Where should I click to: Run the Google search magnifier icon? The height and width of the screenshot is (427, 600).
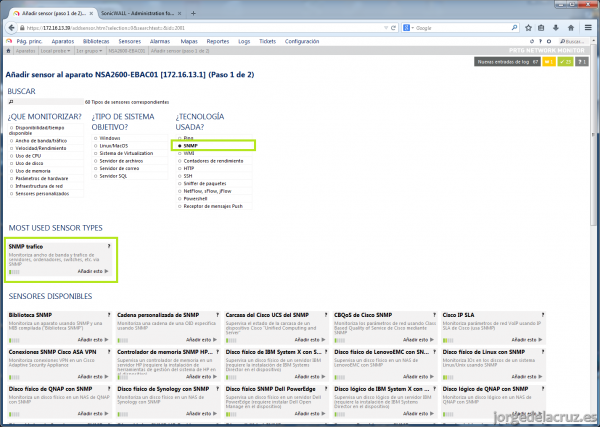[514, 28]
